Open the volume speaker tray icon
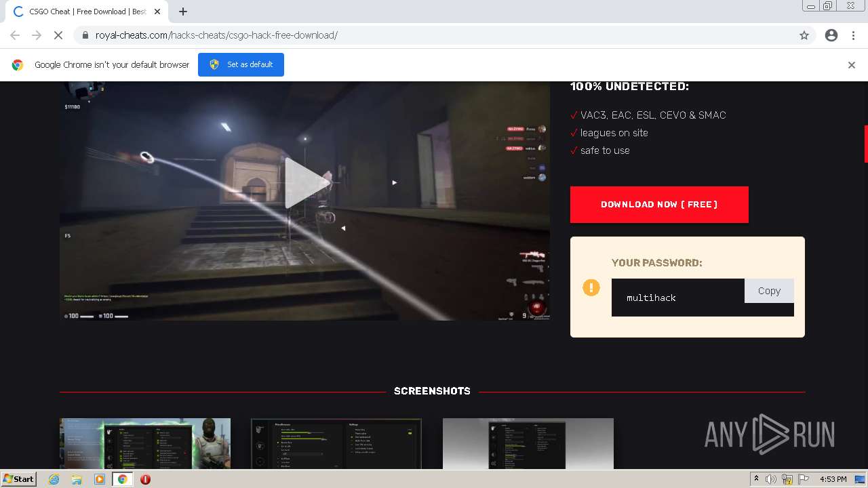The width and height of the screenshot is (868, 488). tap(771, 479)
